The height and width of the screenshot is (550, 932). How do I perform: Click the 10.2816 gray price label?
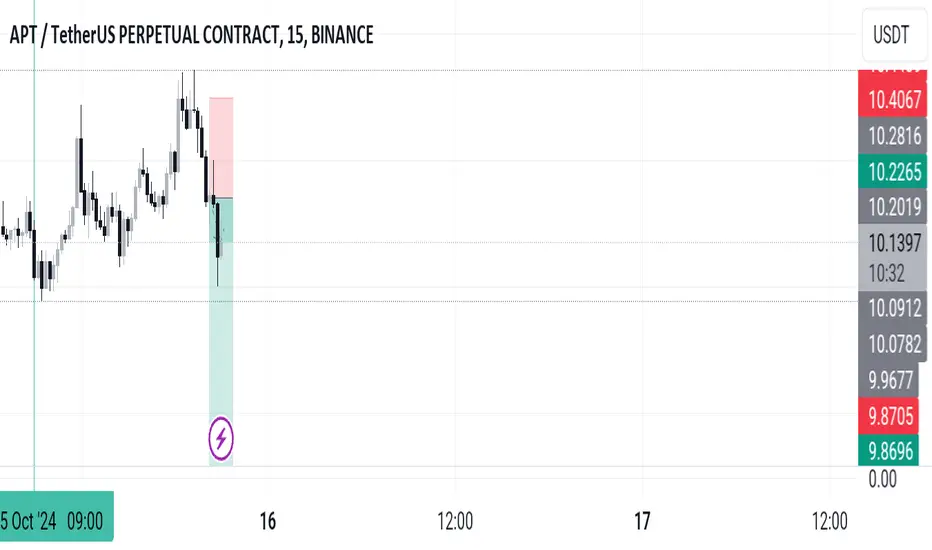pos(893,136)
